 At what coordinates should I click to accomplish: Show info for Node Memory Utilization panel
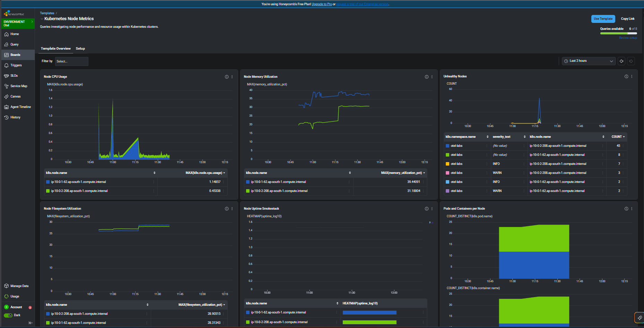pos(427,77)
